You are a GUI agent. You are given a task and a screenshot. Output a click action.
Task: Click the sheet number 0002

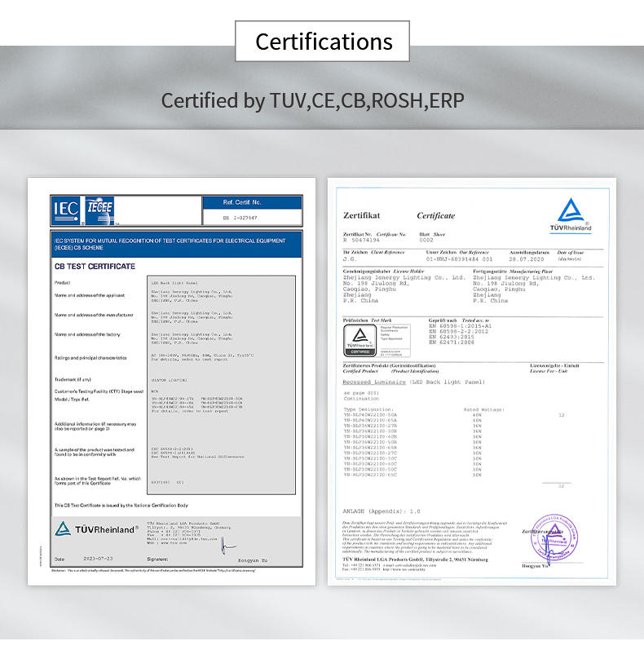(426, 241)
